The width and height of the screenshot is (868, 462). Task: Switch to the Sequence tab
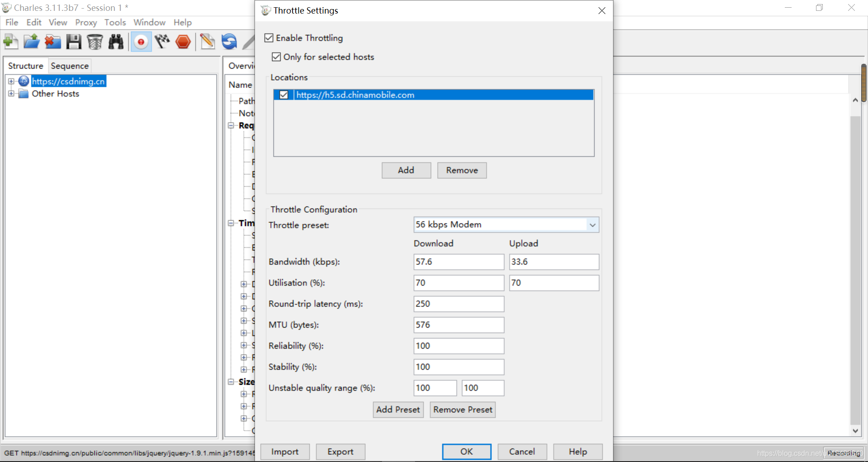(70, 66)
